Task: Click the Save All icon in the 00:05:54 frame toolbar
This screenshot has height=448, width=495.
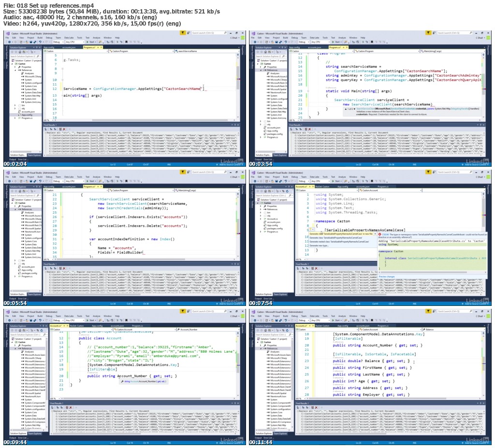Action: click(34, 181)
